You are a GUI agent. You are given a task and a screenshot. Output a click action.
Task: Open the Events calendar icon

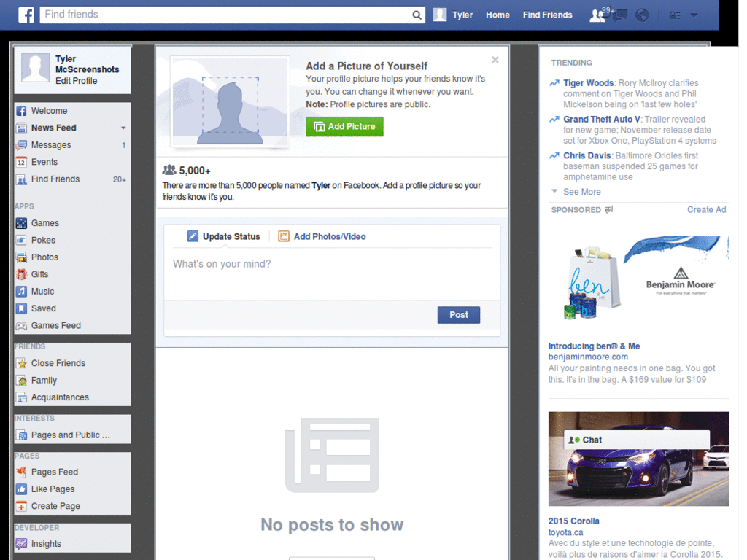[x=21, y=163]
